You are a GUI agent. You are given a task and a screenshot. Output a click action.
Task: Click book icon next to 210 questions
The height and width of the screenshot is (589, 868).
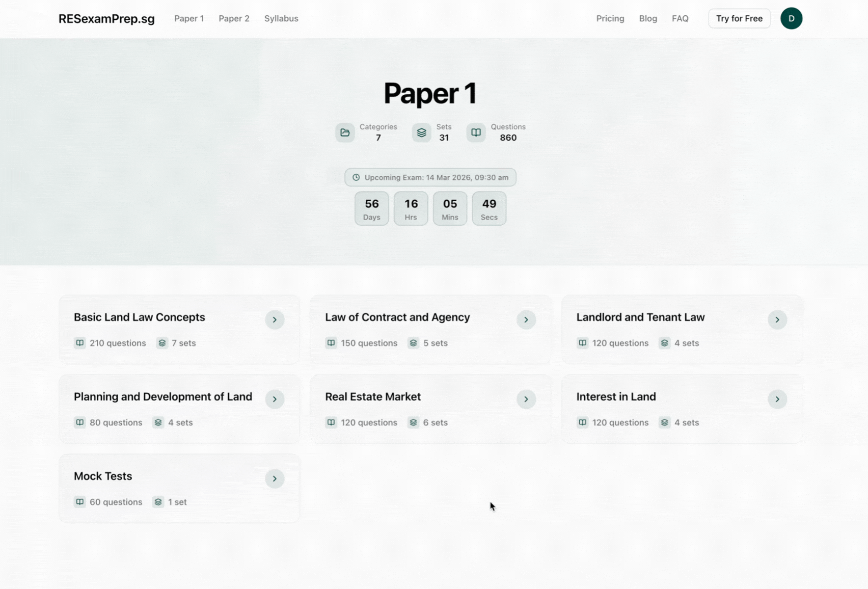(x=80, y=343)
